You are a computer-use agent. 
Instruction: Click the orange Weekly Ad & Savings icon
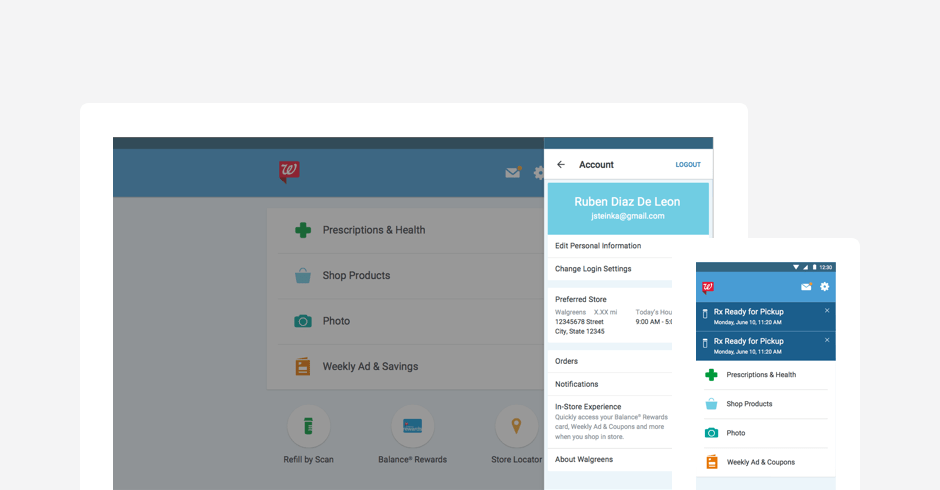click(x=303, y=366)
